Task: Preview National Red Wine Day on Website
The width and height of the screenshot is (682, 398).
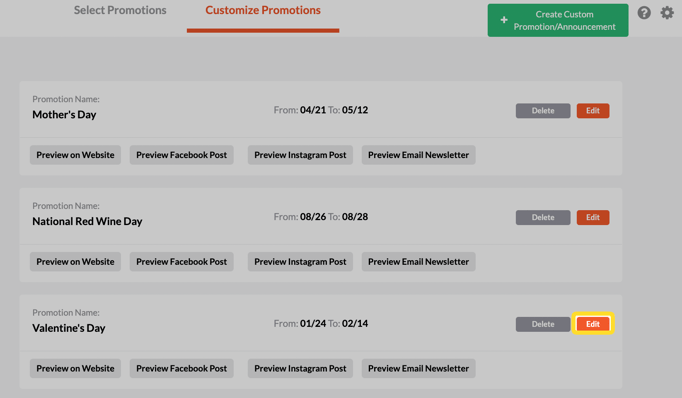Action: 75,261
